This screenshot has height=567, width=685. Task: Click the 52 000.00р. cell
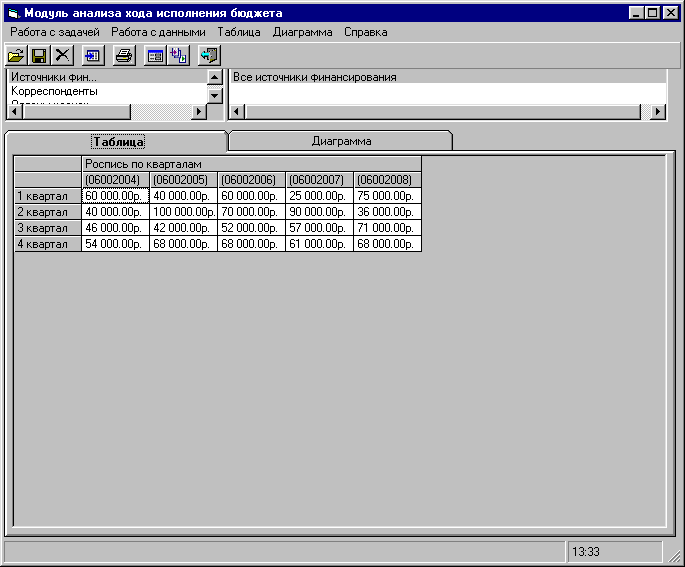[x=251, y=228]
